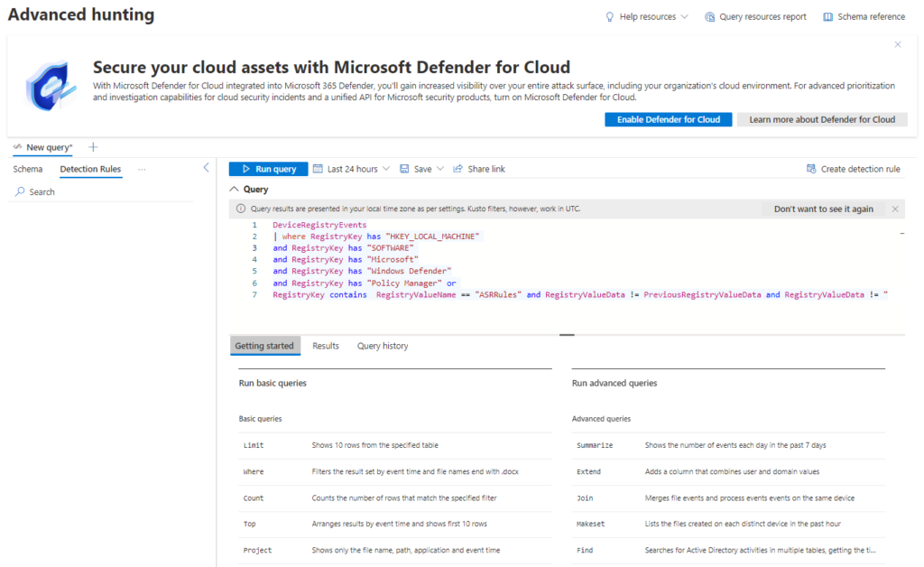Screen dimensions: 924x567
Task: Expand the more options ellipsis in sidebar
Action: (x=141, y=169)
